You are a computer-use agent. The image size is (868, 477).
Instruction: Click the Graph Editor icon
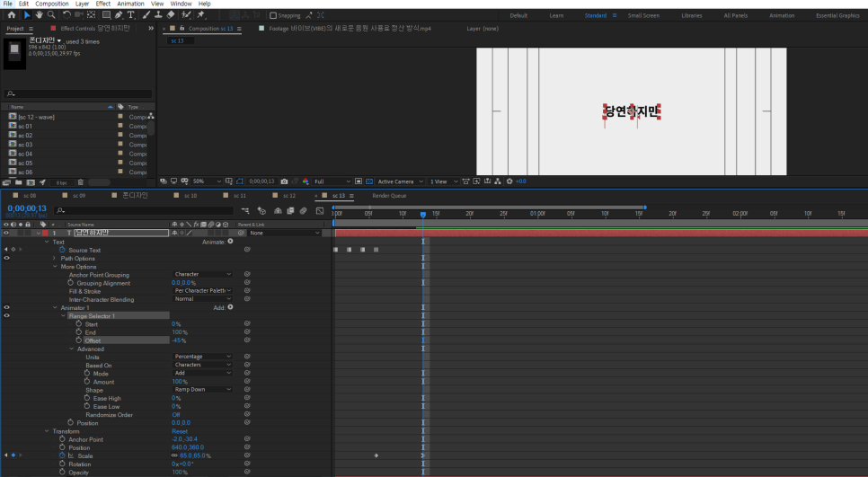320,211
